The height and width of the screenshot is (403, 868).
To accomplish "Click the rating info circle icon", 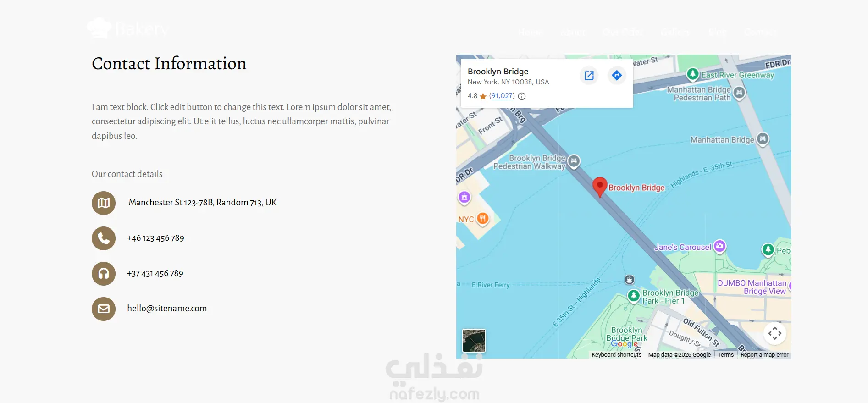I will click(522, 96).
